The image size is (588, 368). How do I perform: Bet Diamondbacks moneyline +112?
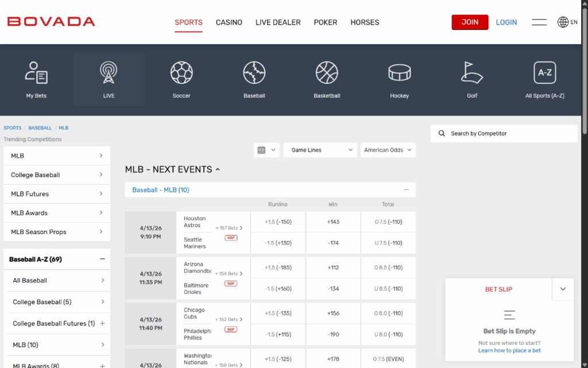coord(333,268)
